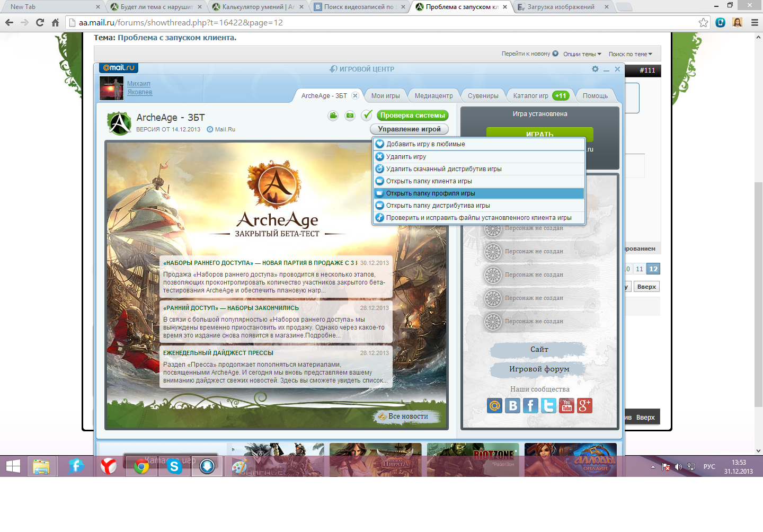Click the Михаил Яковлев avatar picture
The height and width of the screenshot is (532, 763).
tap(111, 88)
